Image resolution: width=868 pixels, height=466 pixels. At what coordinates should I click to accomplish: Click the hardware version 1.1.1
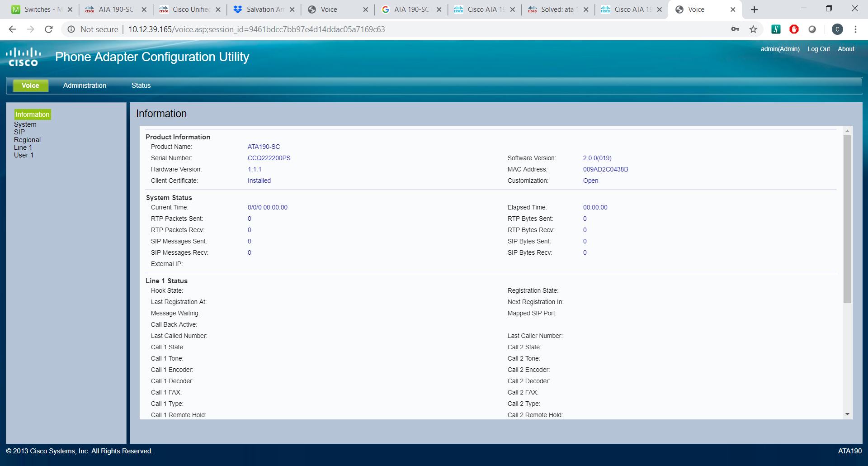click(255, 169)
